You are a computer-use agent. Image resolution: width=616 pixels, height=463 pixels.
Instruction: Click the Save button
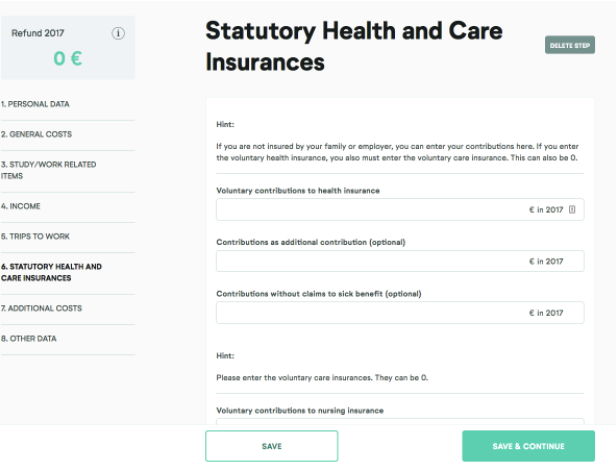point(271,446)
